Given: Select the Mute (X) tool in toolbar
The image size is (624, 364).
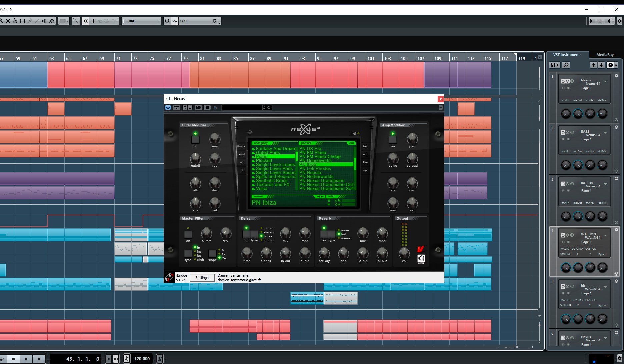Looking at the screenshot, I should [8, 21].
